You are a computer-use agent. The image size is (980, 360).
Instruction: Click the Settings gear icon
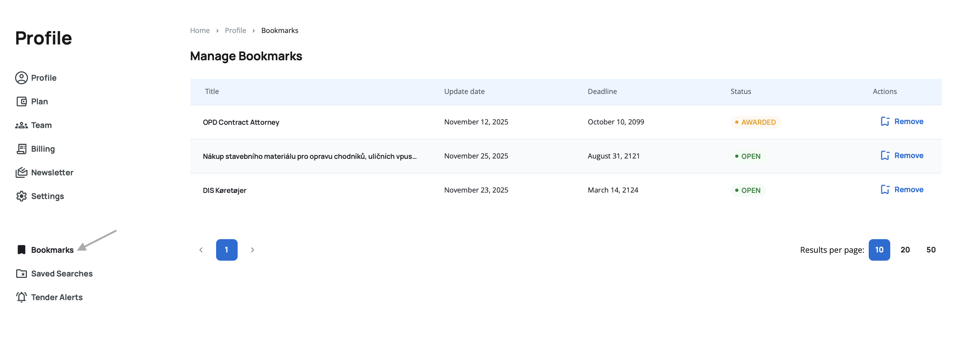[x=21, y=196]
